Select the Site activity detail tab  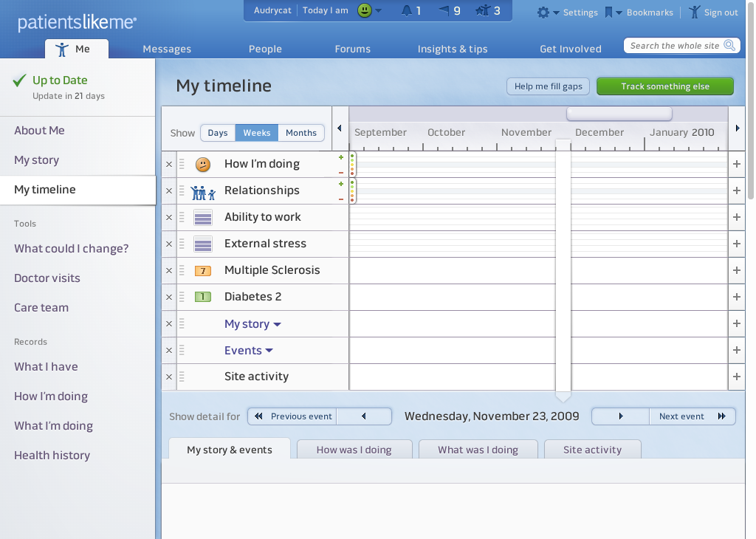[x=593, y=450]
